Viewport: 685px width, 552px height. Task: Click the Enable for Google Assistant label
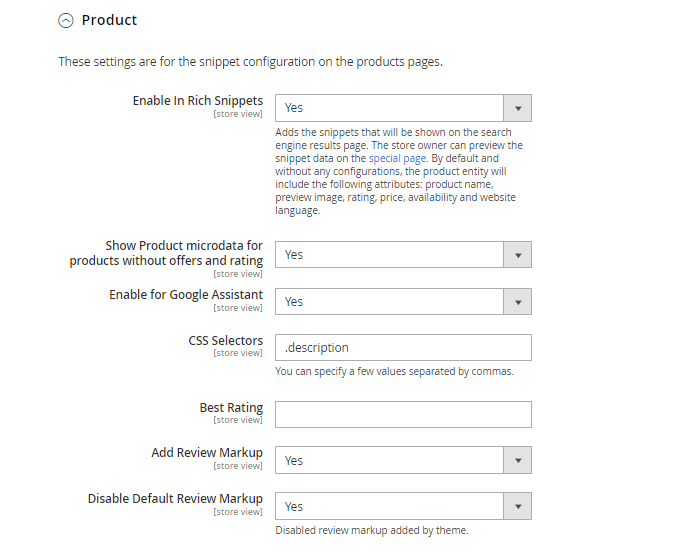(186, 295)
